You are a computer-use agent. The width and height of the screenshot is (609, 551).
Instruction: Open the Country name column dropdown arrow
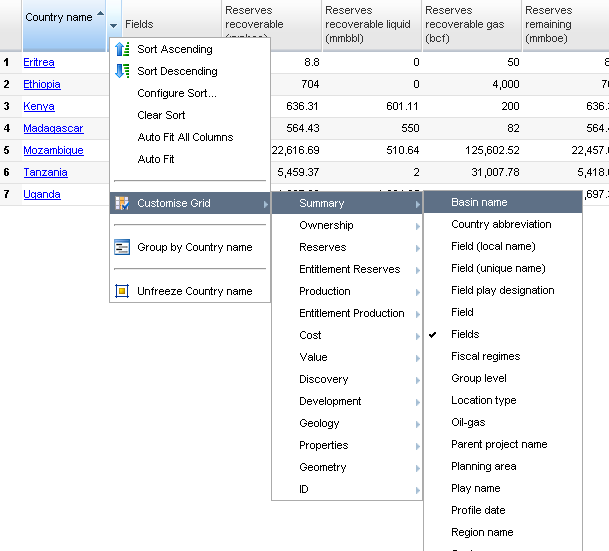114,24
